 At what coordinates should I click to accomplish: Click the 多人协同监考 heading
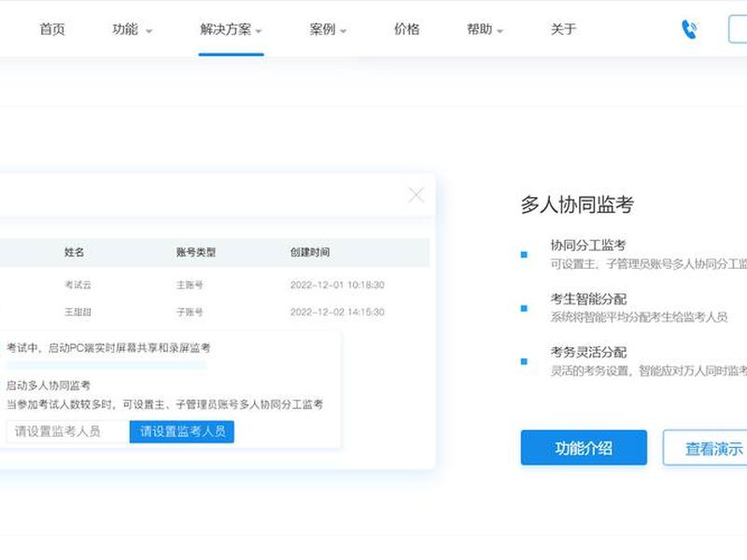tap(577, 204)
